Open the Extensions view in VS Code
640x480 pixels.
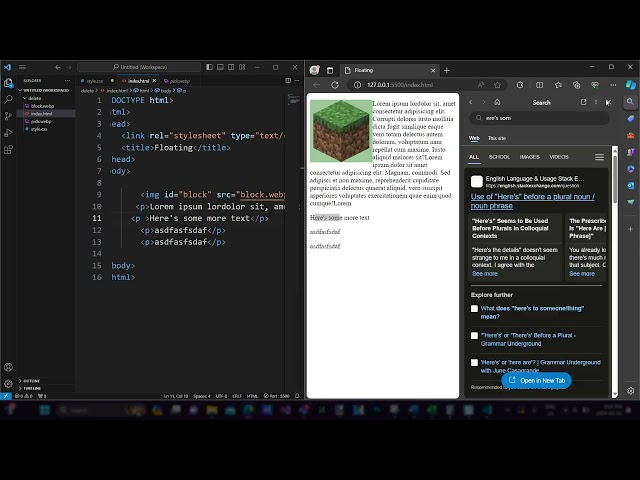click(8, 149)
